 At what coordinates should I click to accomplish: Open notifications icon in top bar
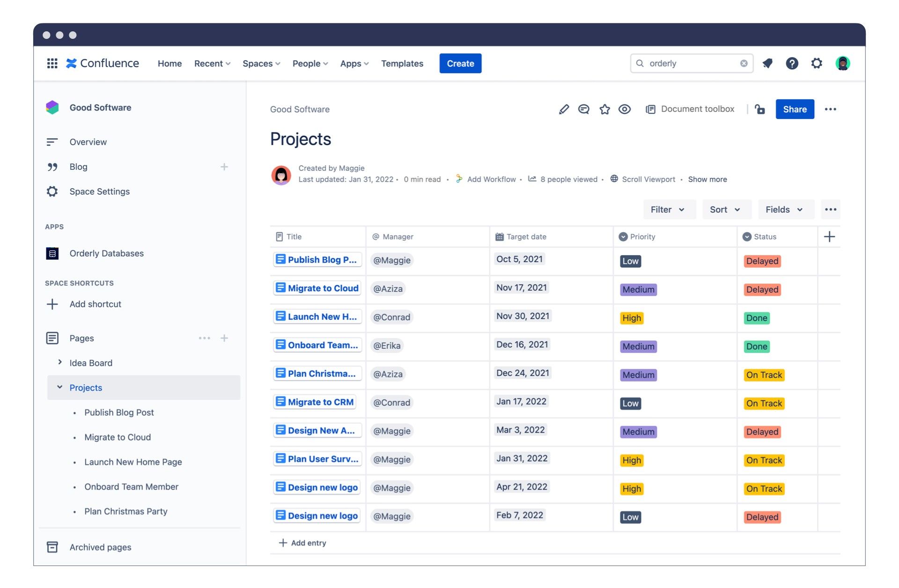pos(767,63)
